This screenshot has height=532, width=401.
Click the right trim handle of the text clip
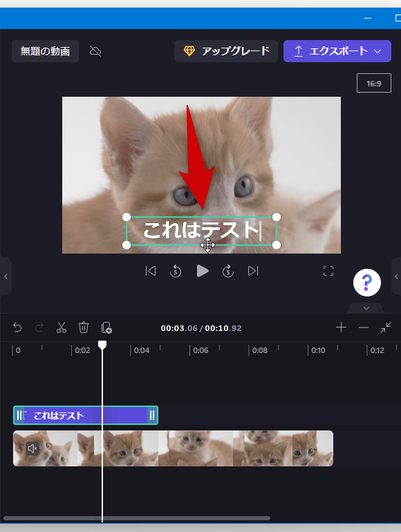152,415
